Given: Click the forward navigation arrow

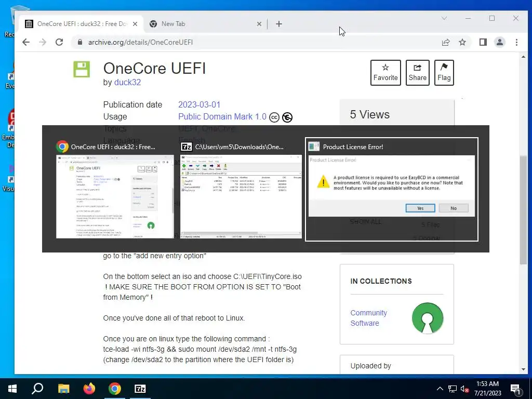Looking at the screenshot, I should click(43, 42).
